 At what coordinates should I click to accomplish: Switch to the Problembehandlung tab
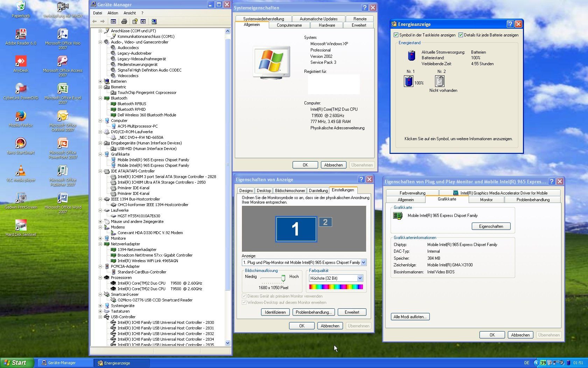tap(533, 200)
